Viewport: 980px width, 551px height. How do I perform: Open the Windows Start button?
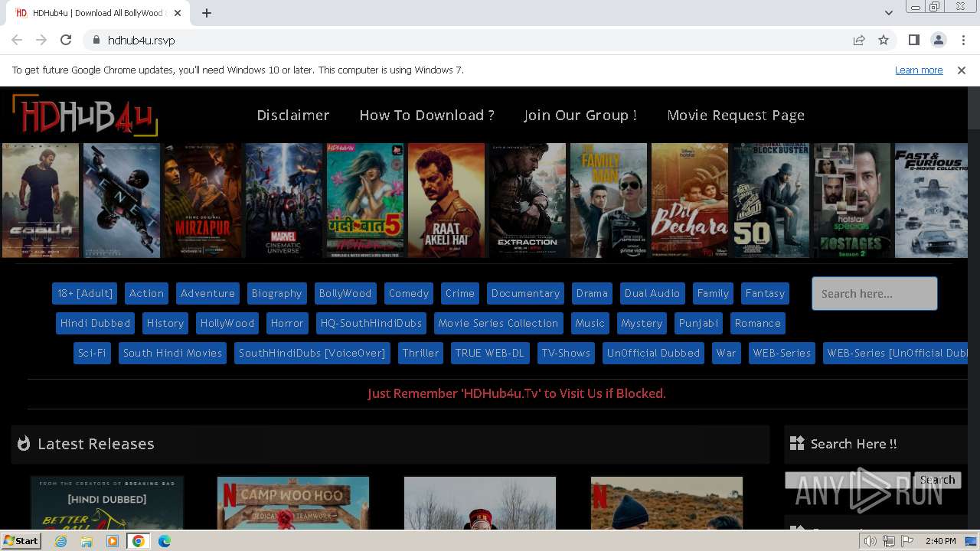(x=21, y=540)
